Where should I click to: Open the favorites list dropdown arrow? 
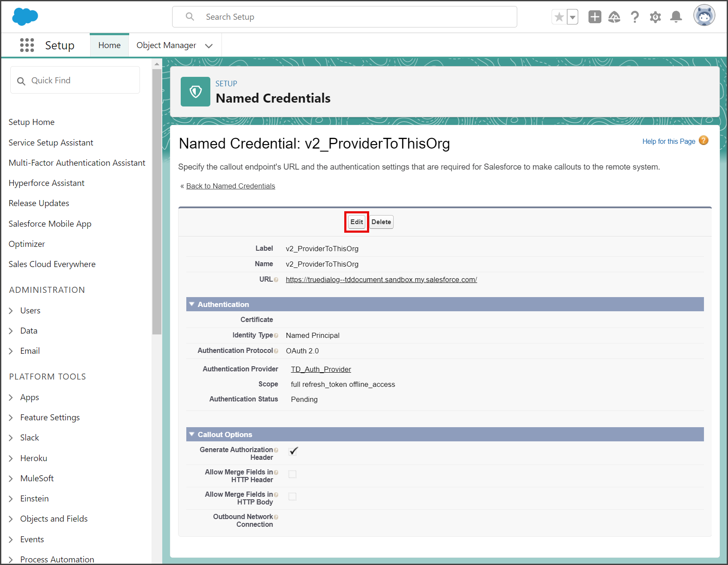573,17
